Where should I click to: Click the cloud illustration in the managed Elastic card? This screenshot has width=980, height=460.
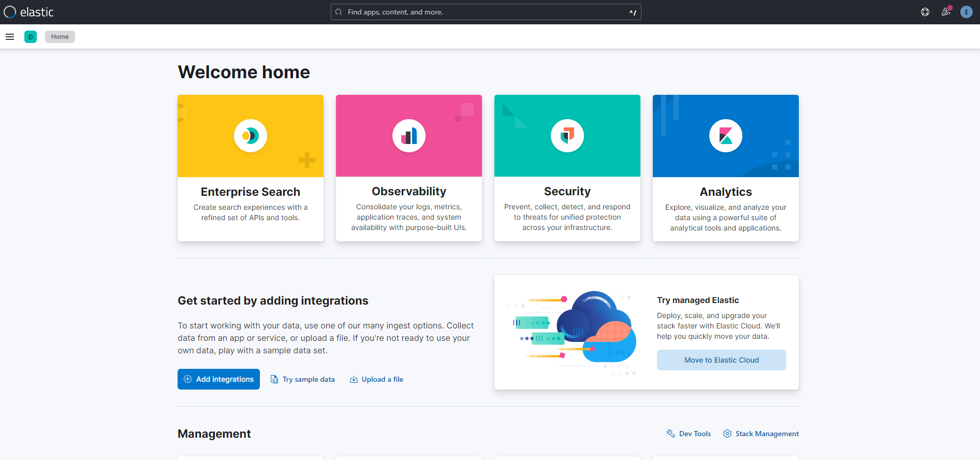click(x=572, y=333)
